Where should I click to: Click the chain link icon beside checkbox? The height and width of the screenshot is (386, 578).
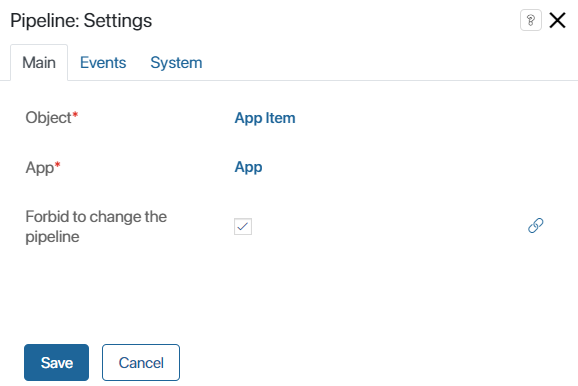click(536, 226)
